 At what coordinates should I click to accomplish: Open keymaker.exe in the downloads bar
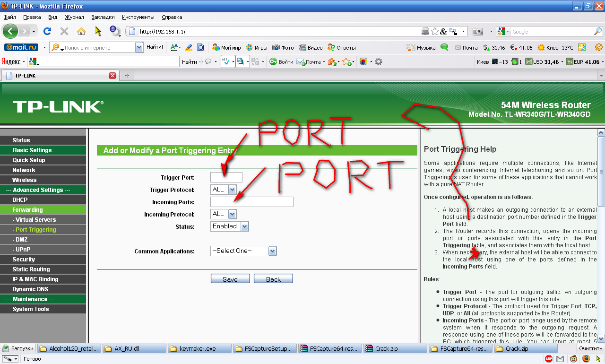pyautogui.click(x=199, y=349)
